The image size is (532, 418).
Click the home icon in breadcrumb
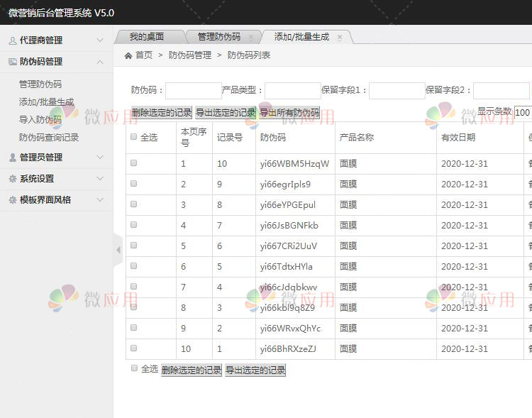click(128, 55)
